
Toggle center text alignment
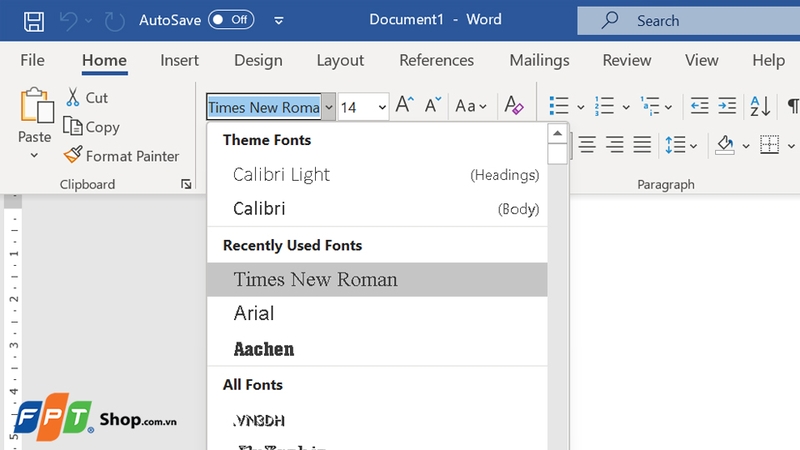pos(587,145)
